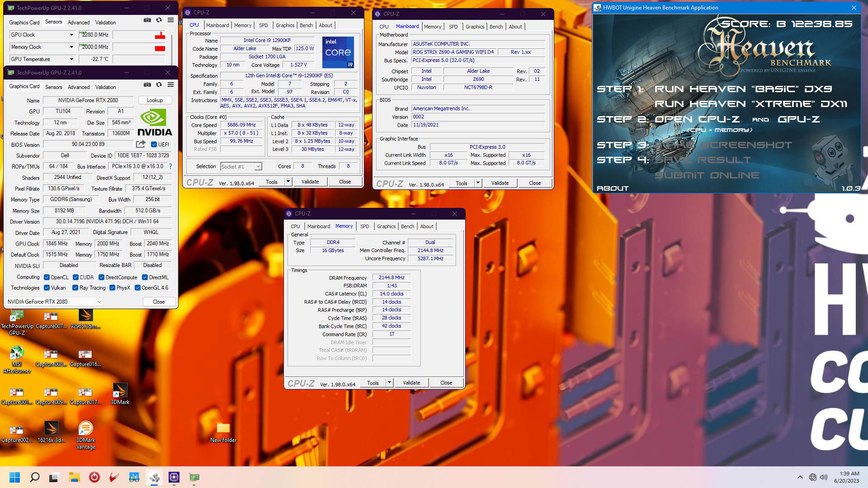Click the NVIDIA logo in GPU-Z
The width and height of the screenshot is (868, 488).
[x=155, y=122]
